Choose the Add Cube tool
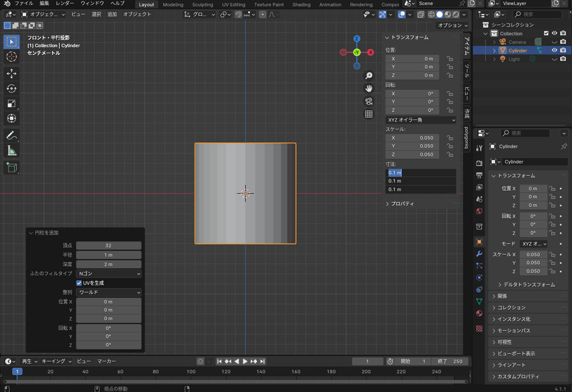Screen dimensions: 572x392 pyautogui.click(x=11, y=167)
